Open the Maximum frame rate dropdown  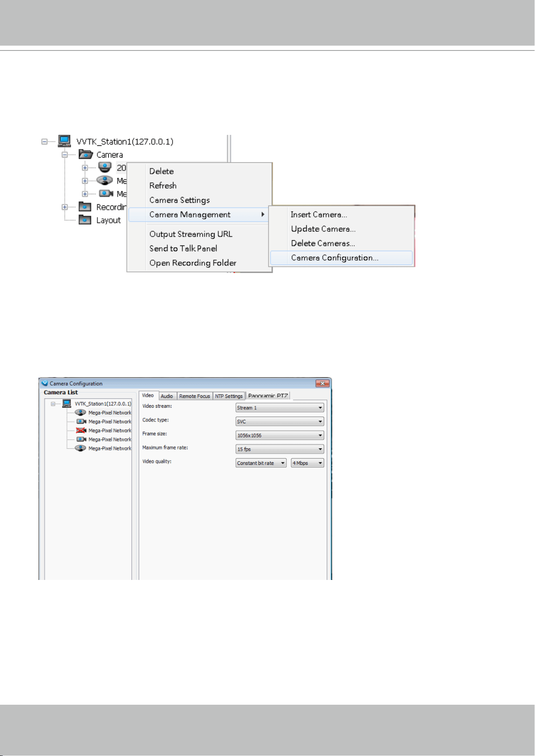[x=280, y=449]
